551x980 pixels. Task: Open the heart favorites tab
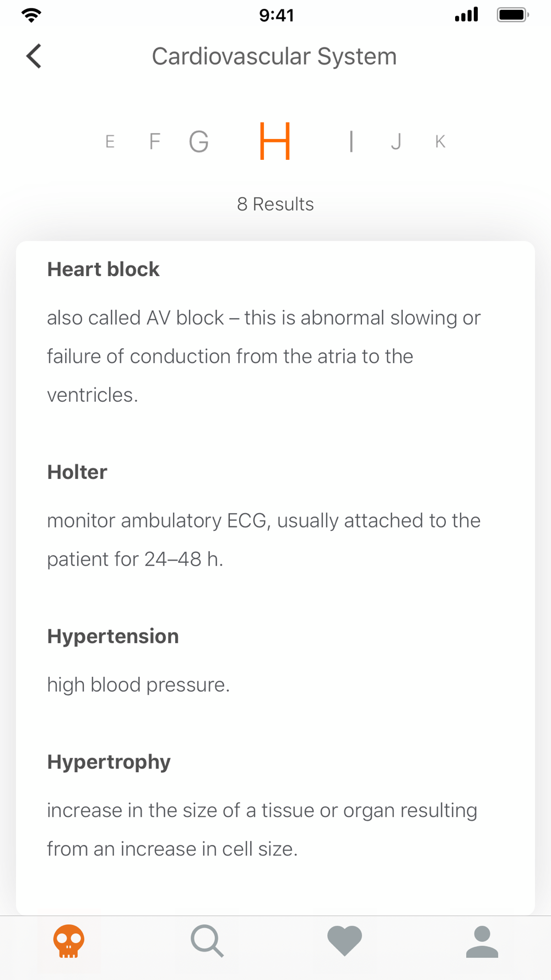click(x=344, y=940)
